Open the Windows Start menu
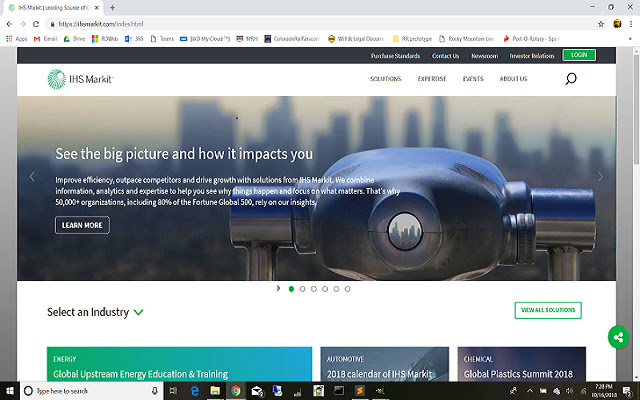 [x=9, y=391]
